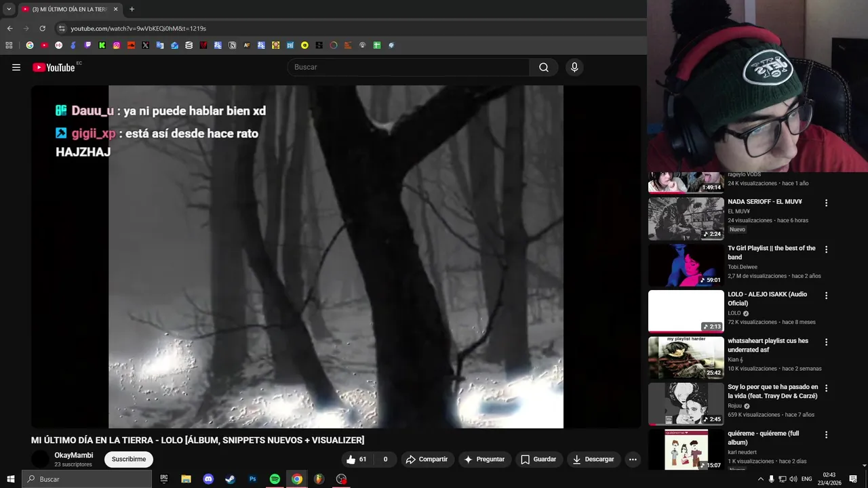The height and width of the screenshot is (488, 868).
Task: Click the YouTube search magnifier button
Action: [544, 67]
